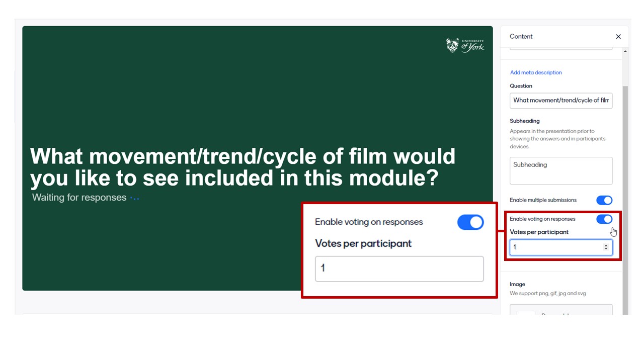This screenshot has width=644, height=362.
Task: Select the Subheading text area
Action: [x=560, y=170]
